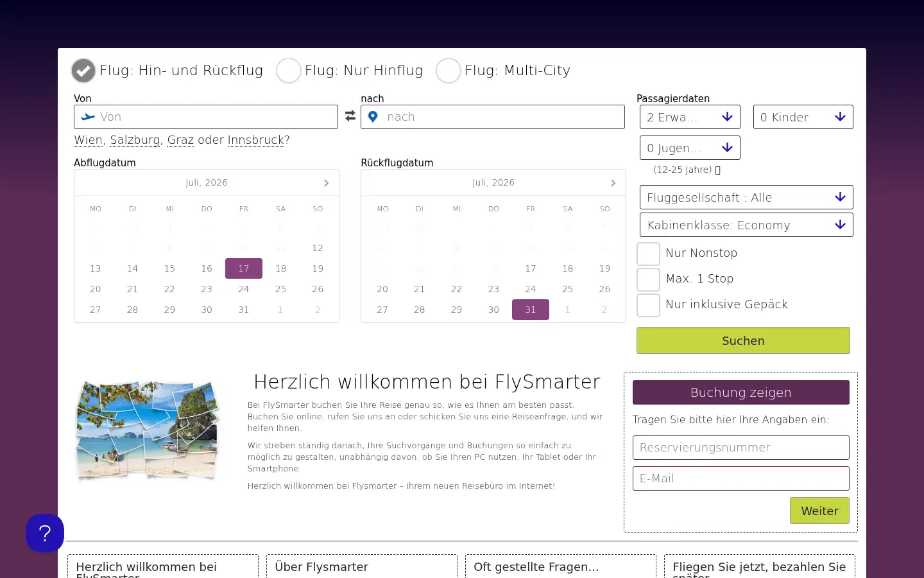Click the Wien airport link
Viewport: 924px width, 578px height.
[x=89, y=140]
